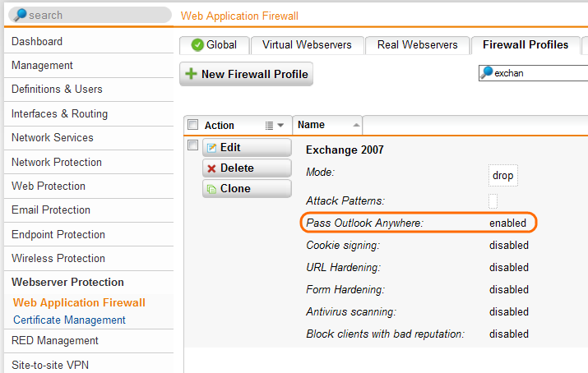The height and width of the screenshot is (373, 588).
Task: Open Network Protection in the sidebar
Action: coord(57,162)
